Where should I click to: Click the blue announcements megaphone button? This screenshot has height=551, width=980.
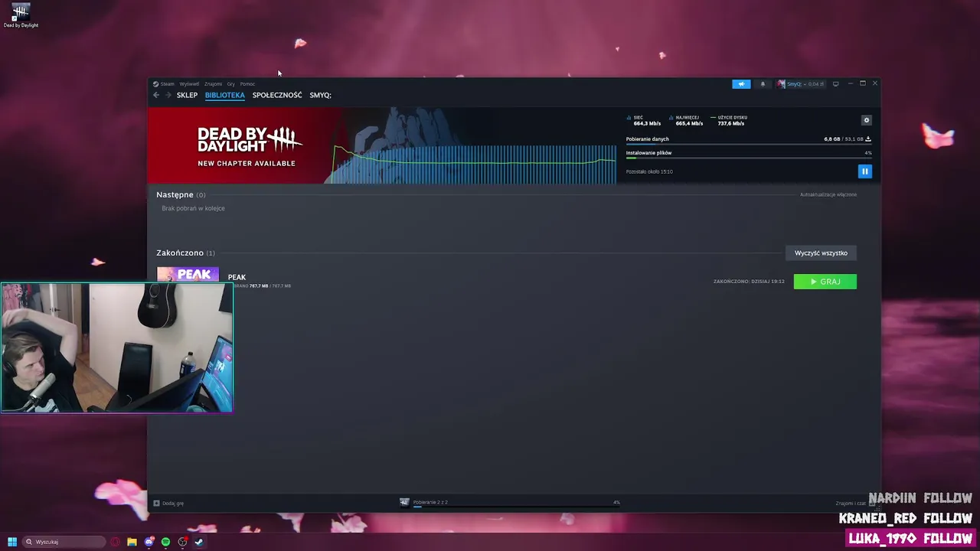(x=741, y=84)
